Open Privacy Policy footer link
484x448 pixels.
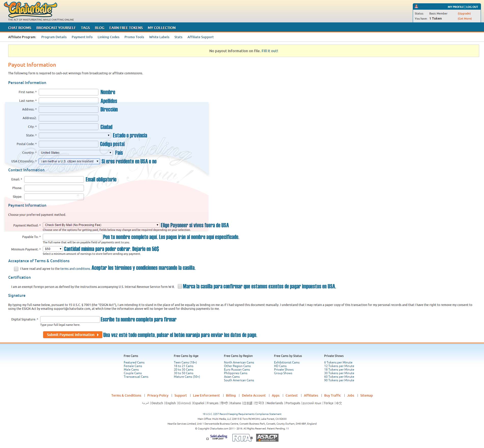coord(158,395)
